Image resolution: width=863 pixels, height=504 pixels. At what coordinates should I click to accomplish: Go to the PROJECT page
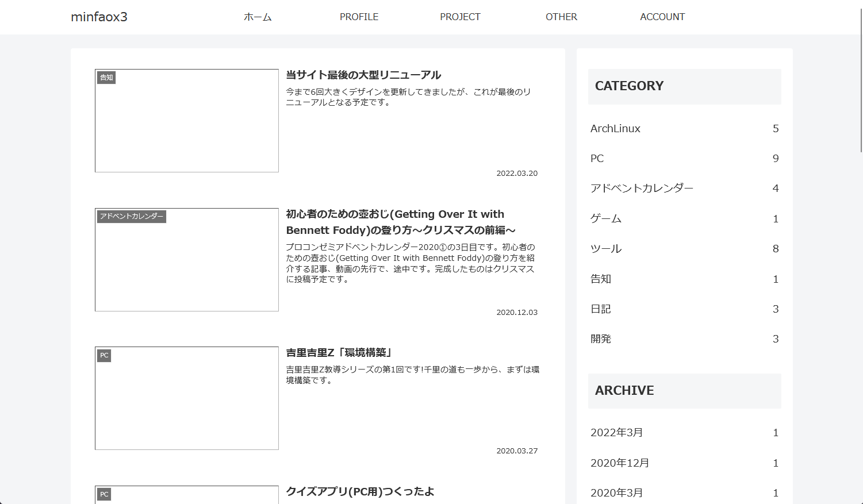click(460, 17)
